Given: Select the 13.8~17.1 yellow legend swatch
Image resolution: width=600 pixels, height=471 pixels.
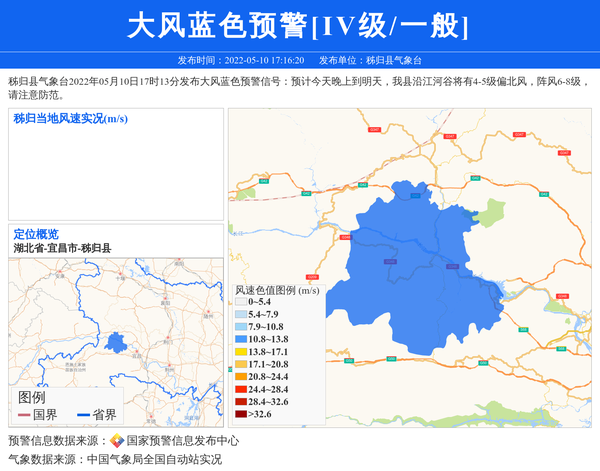Looking at the screenshot, I should 241,352.
